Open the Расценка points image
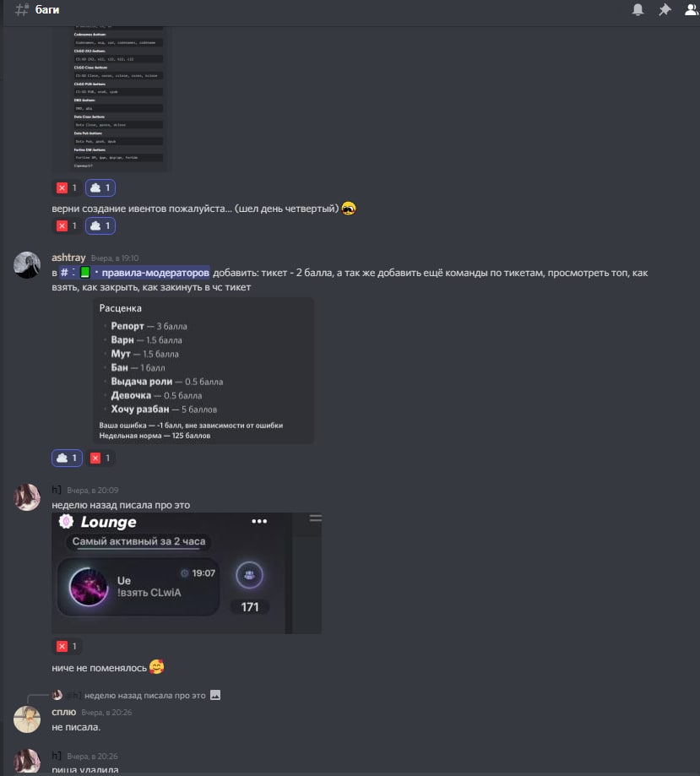The image size is (700, 776). coord(203,371)
